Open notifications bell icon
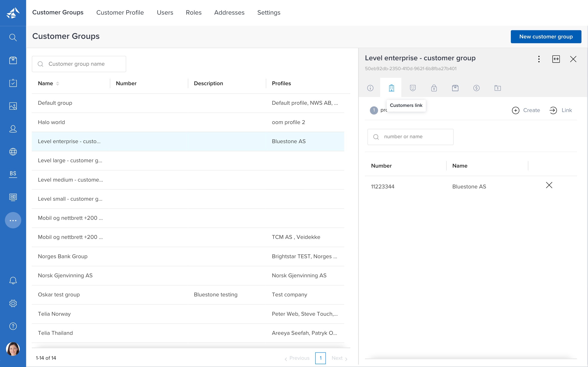 click(13, 281)
